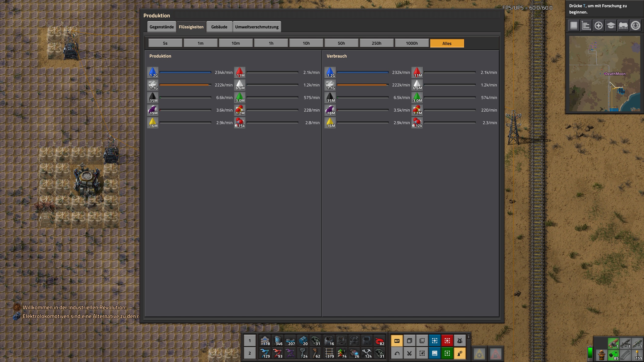This screenshot has height=362, width=644.
Task: Open the Umweltverschmutzung tab
Action: click(x=257, y=27)
